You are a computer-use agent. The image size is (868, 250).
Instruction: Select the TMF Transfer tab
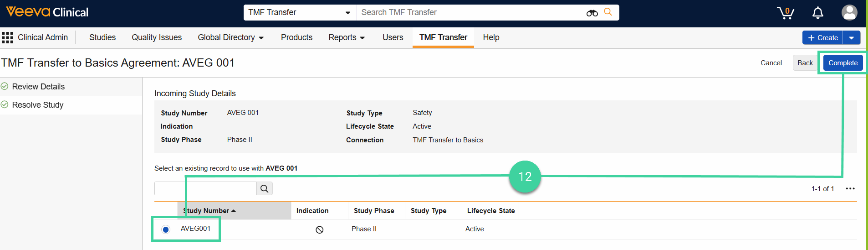[x=443, y=37]
